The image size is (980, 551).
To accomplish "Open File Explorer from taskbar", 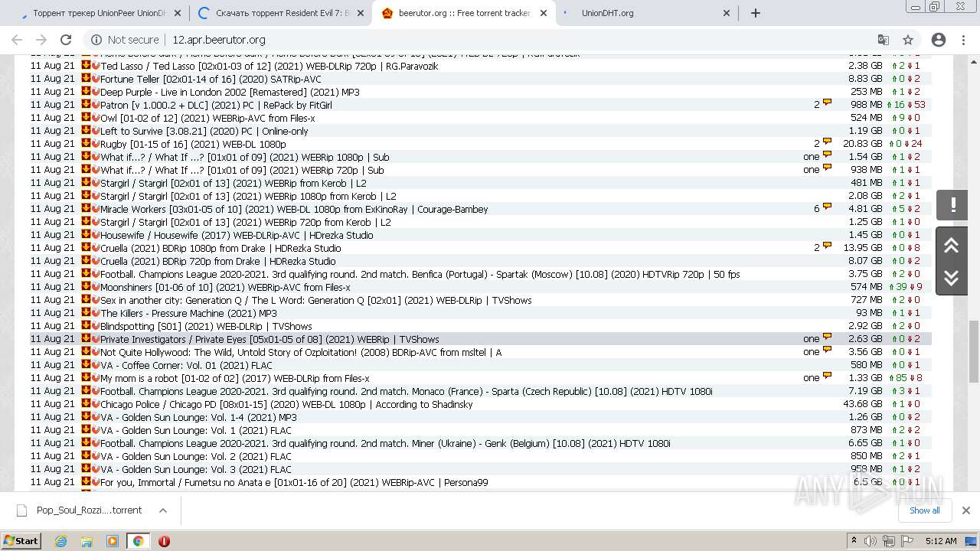I will (x=87, y=541).
